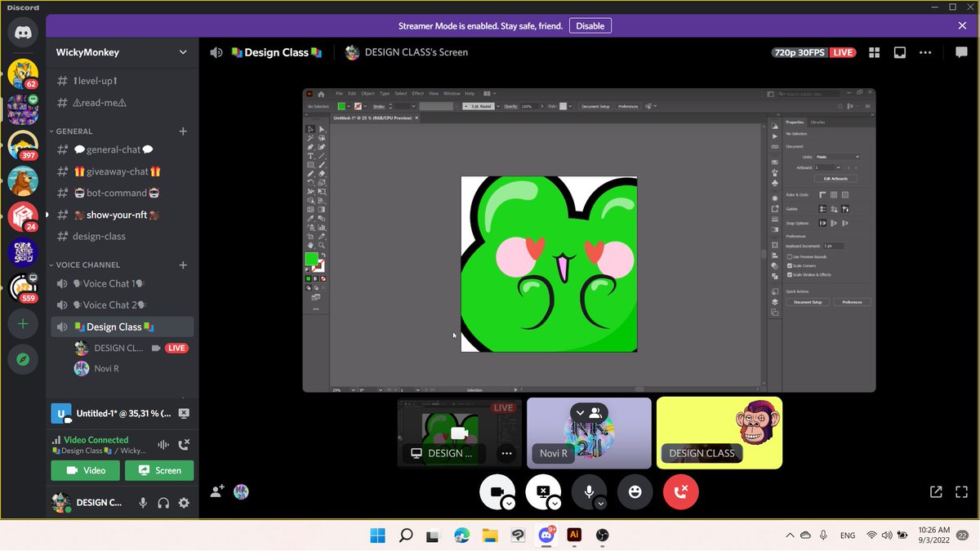Open camera options dropdown arrow
This screenshot has height=551, width=980.
(509, 504)
